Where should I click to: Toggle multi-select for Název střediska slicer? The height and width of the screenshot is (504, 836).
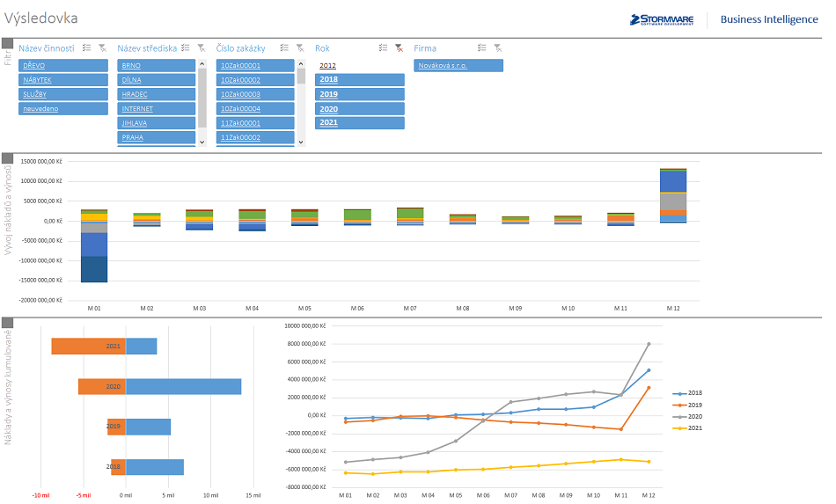(185, 48)
